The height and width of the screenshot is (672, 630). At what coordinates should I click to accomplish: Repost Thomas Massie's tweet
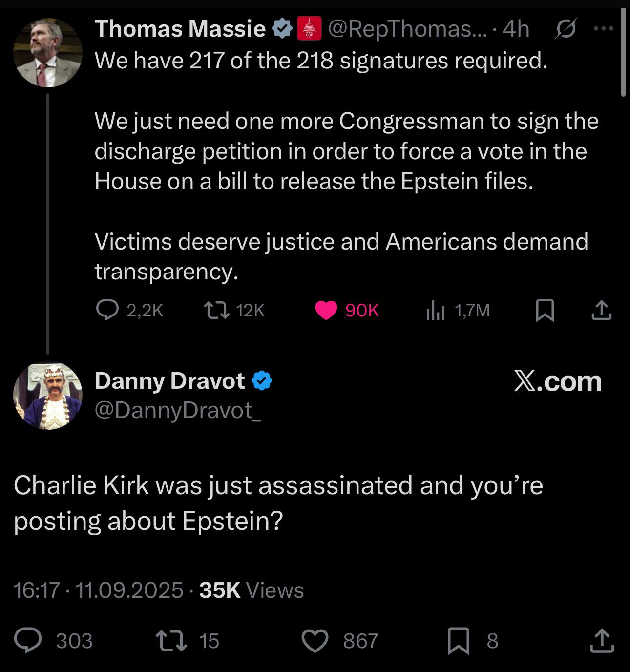(216, 310)
